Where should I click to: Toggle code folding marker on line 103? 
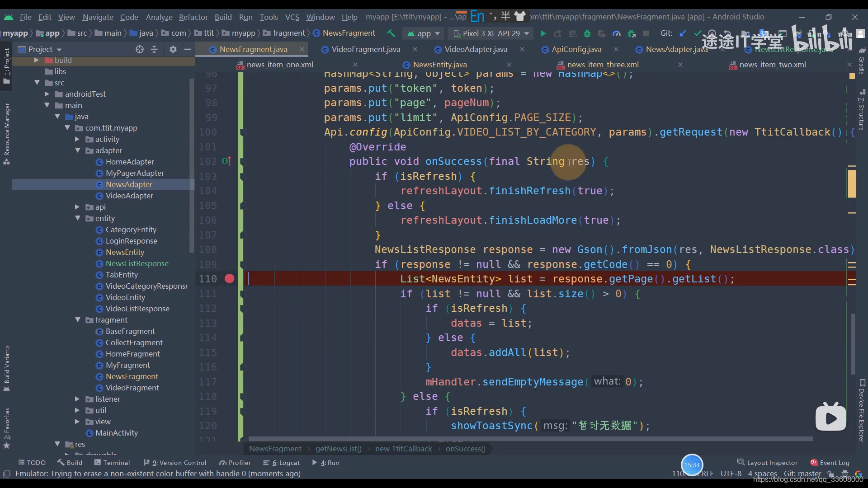[x=243, y=176]
